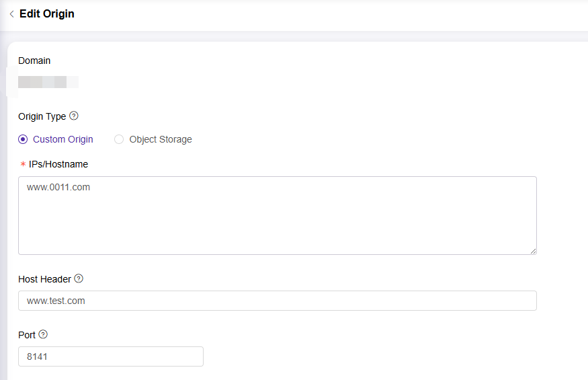This screenshot has height=380, width=588.
Task: Focus the IPs/Hostname text area
Action: click(x=277, y=215)
